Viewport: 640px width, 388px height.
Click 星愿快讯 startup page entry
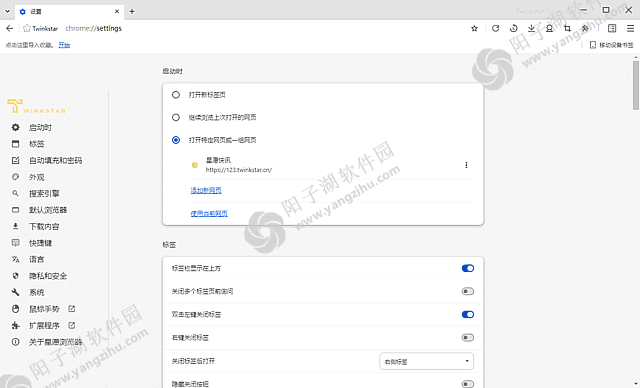[x=218, y=160]
